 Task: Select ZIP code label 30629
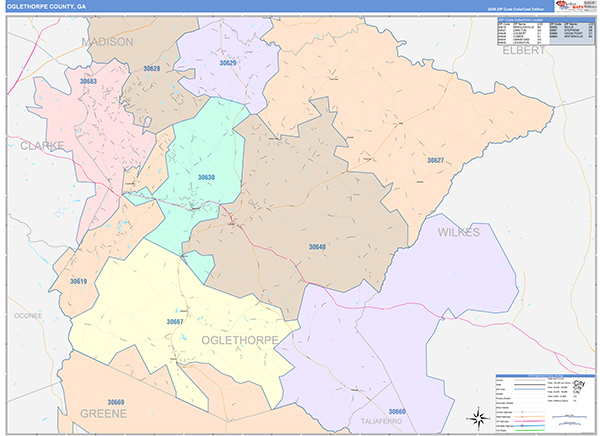tap(228, 63)
